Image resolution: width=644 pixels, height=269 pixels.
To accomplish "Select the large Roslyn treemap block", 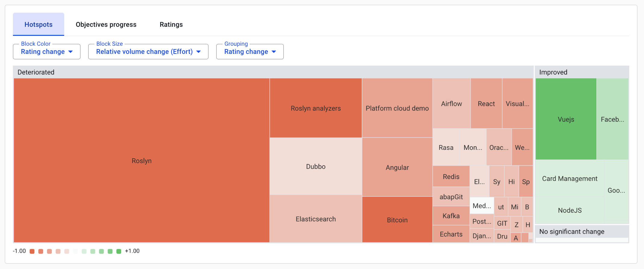I will [x=142, y=161].
